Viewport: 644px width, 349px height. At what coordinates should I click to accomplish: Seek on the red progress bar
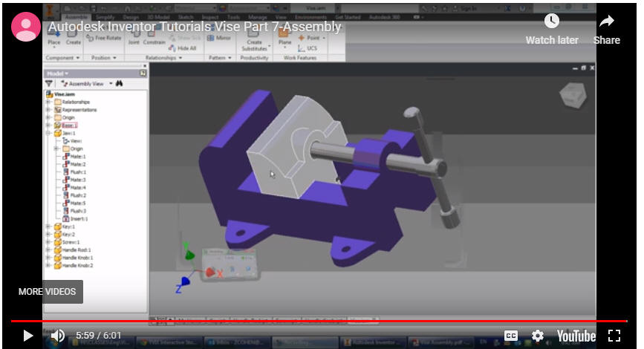pyautogui.click(x=297, y=322)
